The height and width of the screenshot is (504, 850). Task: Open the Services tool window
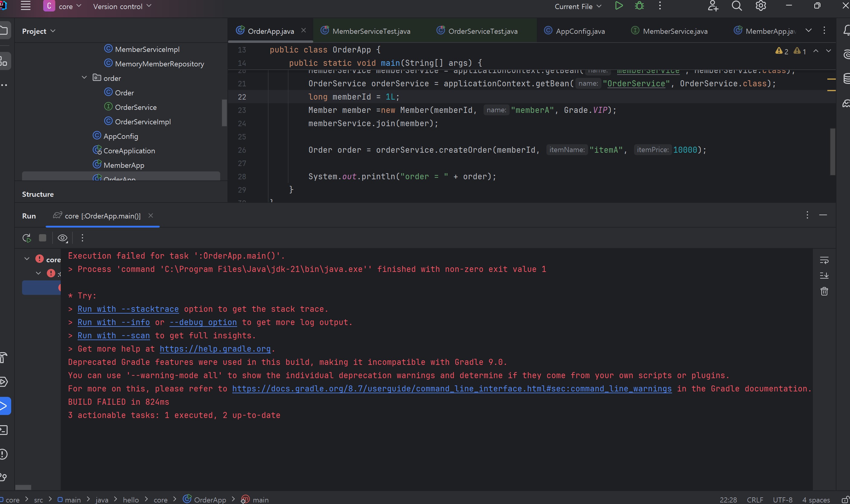click(x=4, y=382)
